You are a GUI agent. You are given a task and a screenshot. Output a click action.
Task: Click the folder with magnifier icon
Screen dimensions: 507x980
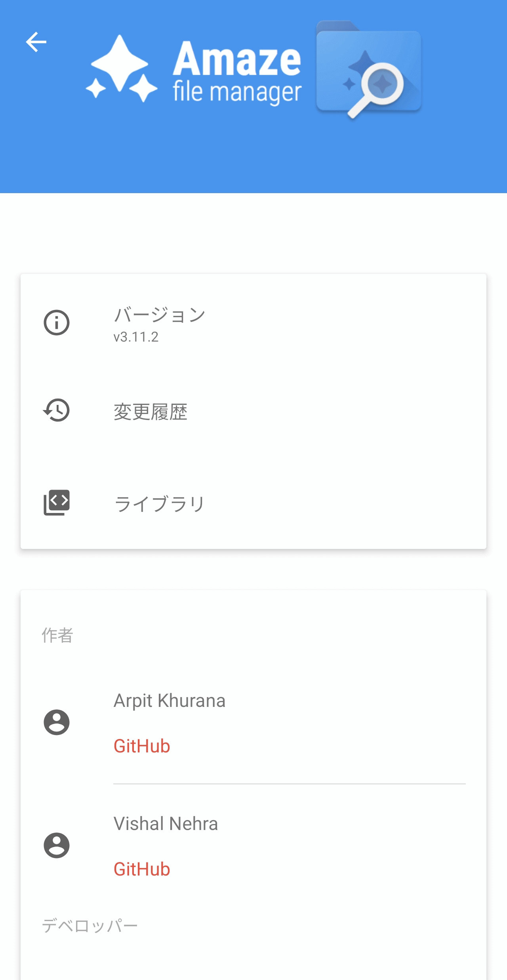[368, 70]
